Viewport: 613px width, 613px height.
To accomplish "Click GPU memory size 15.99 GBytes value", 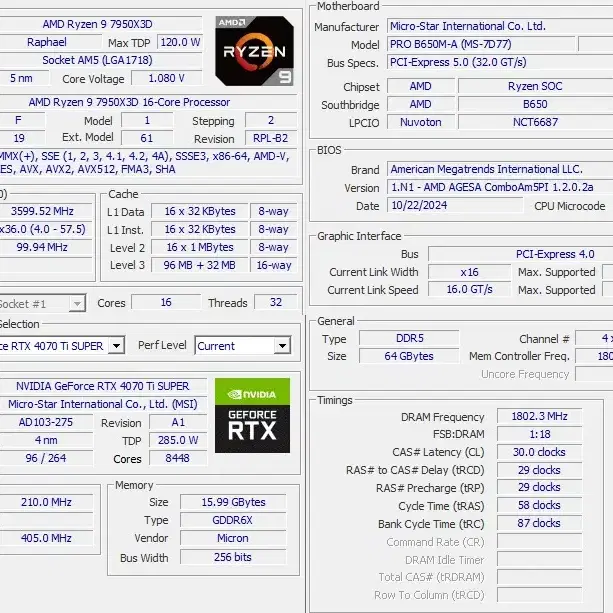I will tap(233, 502).
